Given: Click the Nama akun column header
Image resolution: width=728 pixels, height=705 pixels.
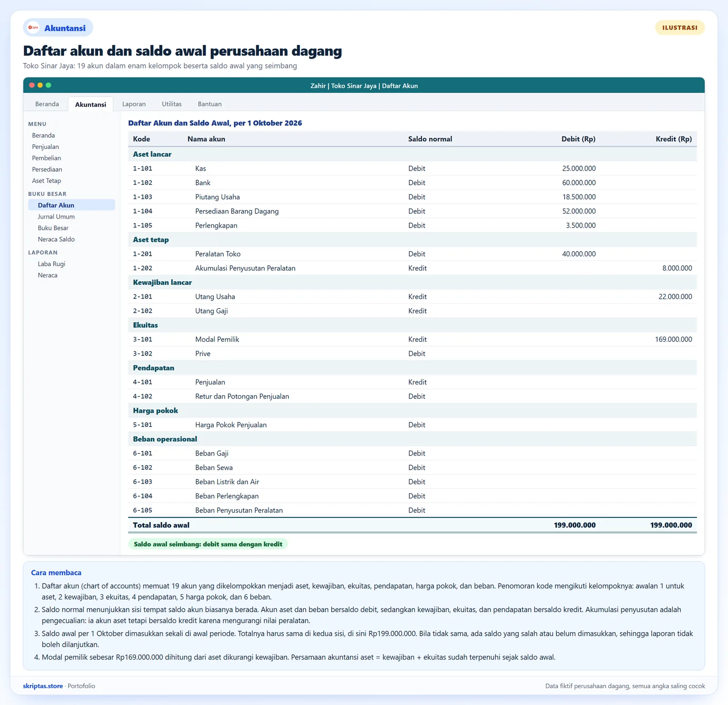Looking at the screenshot, I should tap(206, 139).
